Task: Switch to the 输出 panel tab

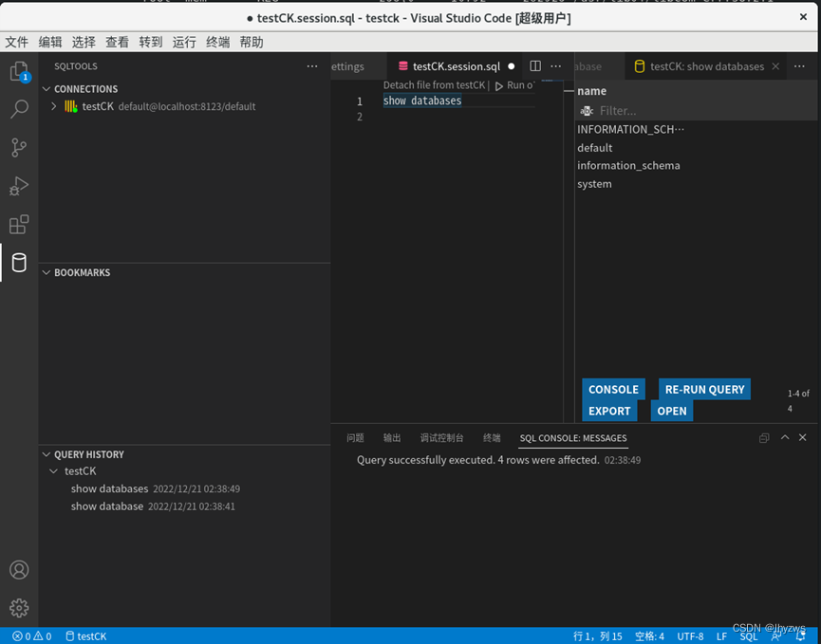Action: coord(392,438)
